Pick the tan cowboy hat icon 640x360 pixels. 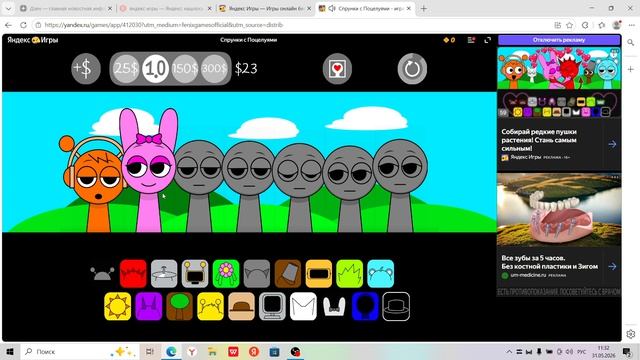(241, 306)
